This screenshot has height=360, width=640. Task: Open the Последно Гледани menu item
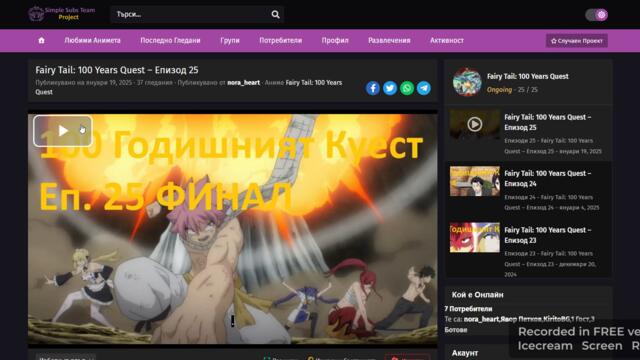pyautogui.click(x=170, y=40)
